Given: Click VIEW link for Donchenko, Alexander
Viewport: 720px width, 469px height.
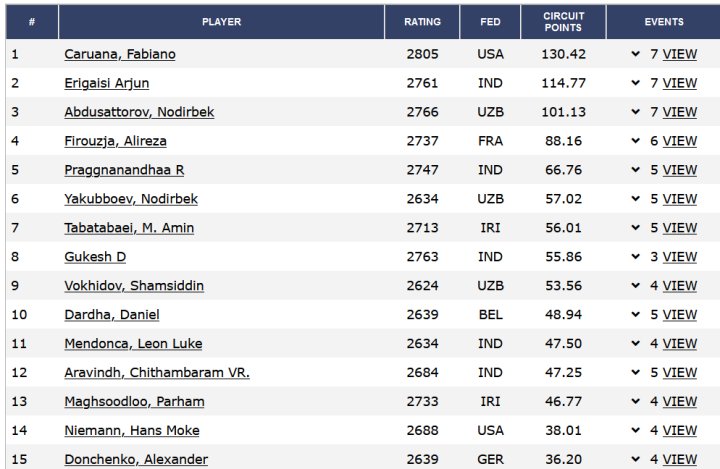Looking at the screenshot, I should 680,459.
